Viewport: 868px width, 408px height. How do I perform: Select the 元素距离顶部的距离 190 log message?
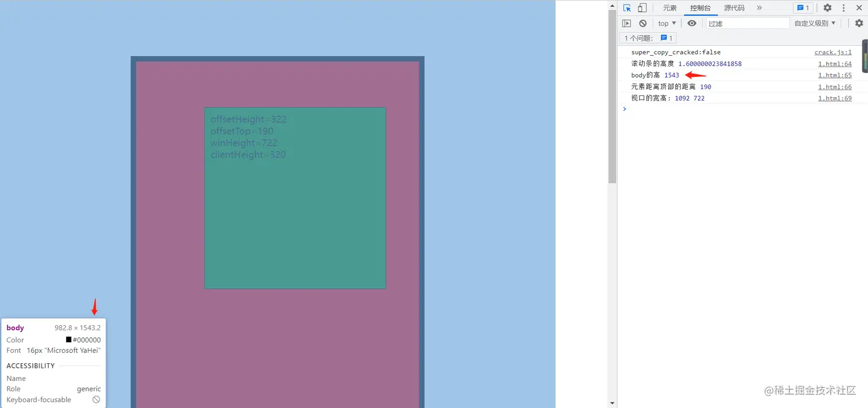point(671,87)
